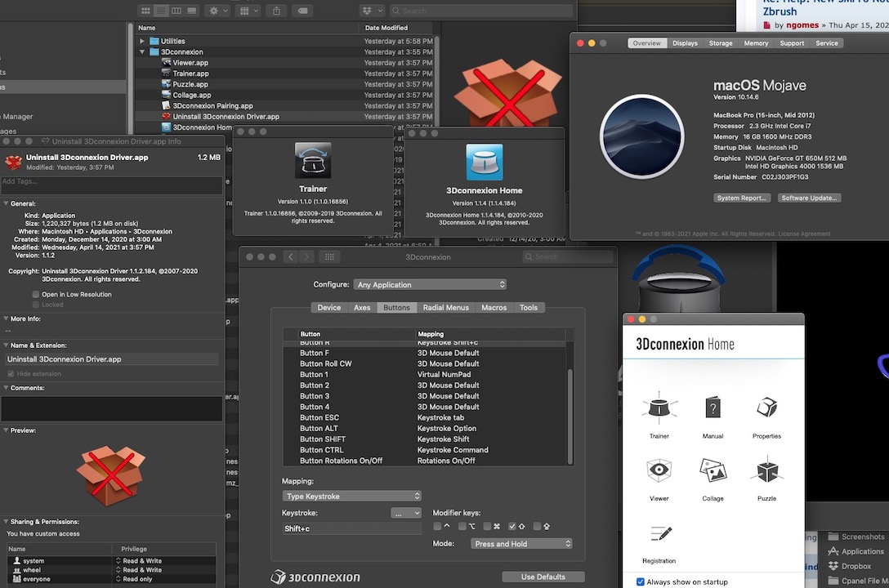Go back in 3Dconnexion preferences
889x588 pixels.
point(291,257)
